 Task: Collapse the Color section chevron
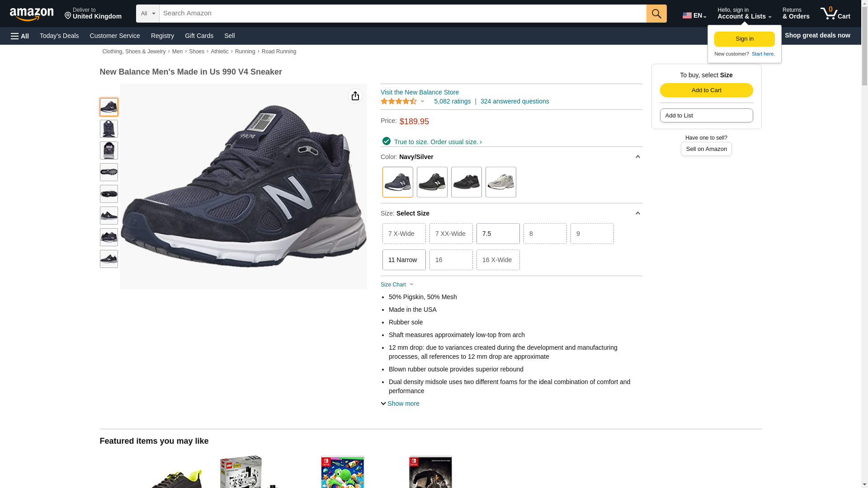(x=637, y=157)
